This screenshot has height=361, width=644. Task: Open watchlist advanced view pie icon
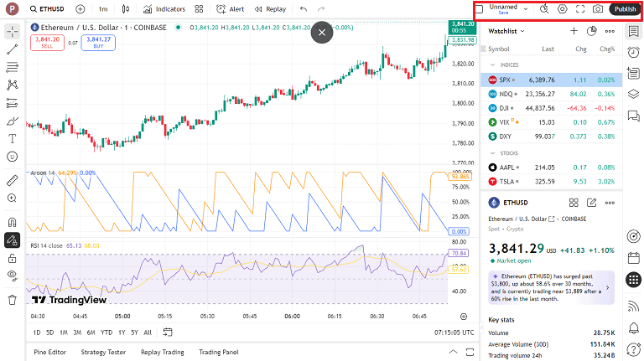coord(592,31)
